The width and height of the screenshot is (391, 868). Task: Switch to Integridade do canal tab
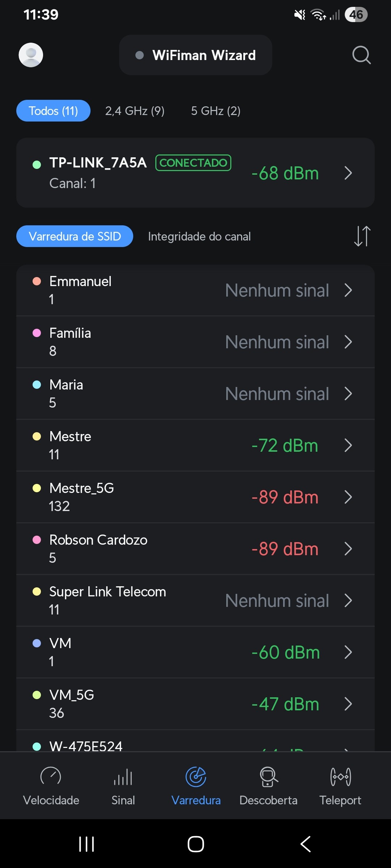pos(199,237)
